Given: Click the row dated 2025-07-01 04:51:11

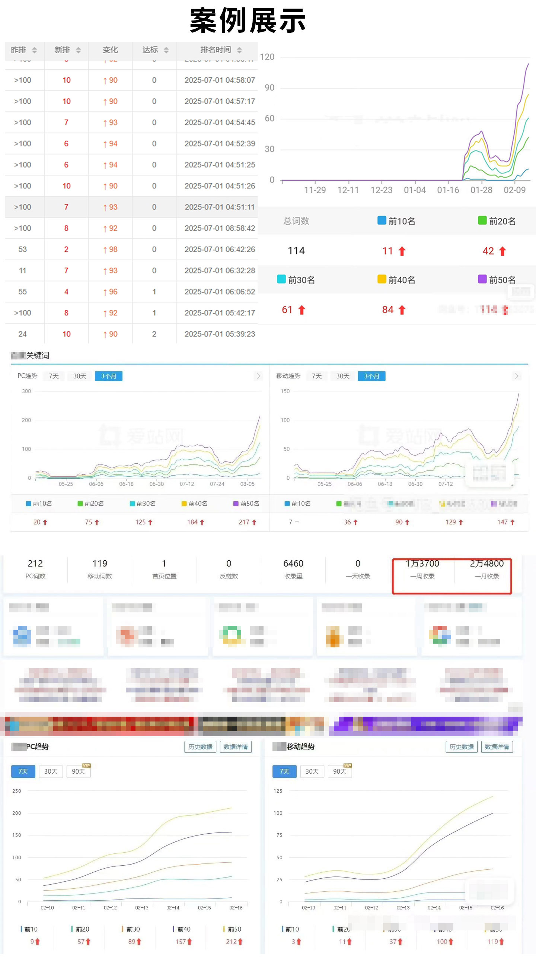Looking at the screenshot, I should 131,207.
